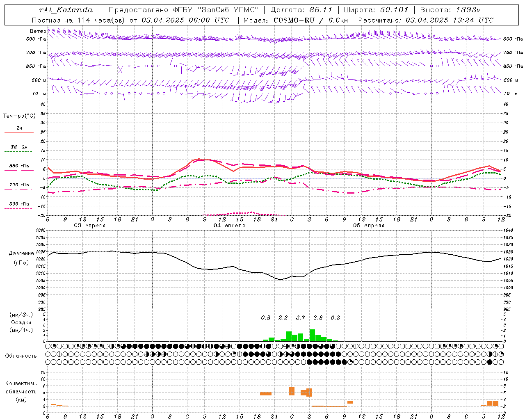Click the 2.7 precipitation total
Screen dimensions: 525x420
301,318
